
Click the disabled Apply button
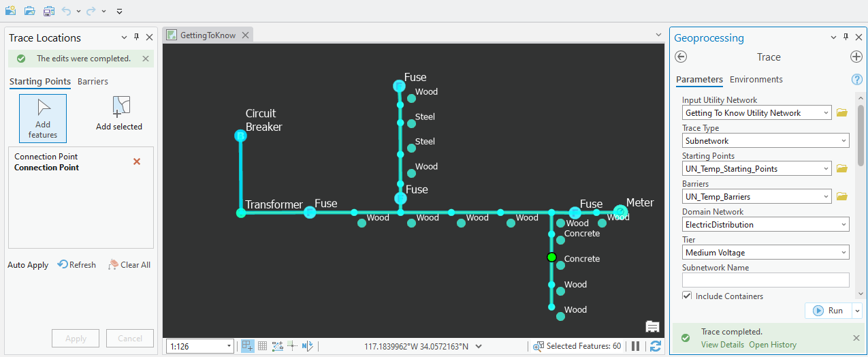coord(76,339)
